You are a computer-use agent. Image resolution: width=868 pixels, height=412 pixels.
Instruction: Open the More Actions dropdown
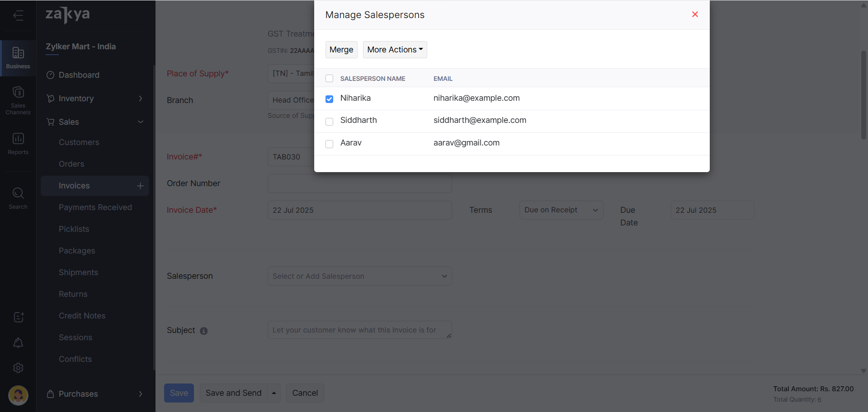pos(395,50)
